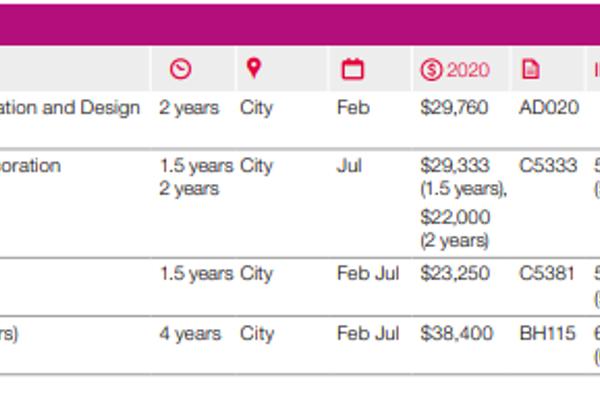Click the 4 years duration cell
This screenshot has width=600, height=400.
click(190, 334)
